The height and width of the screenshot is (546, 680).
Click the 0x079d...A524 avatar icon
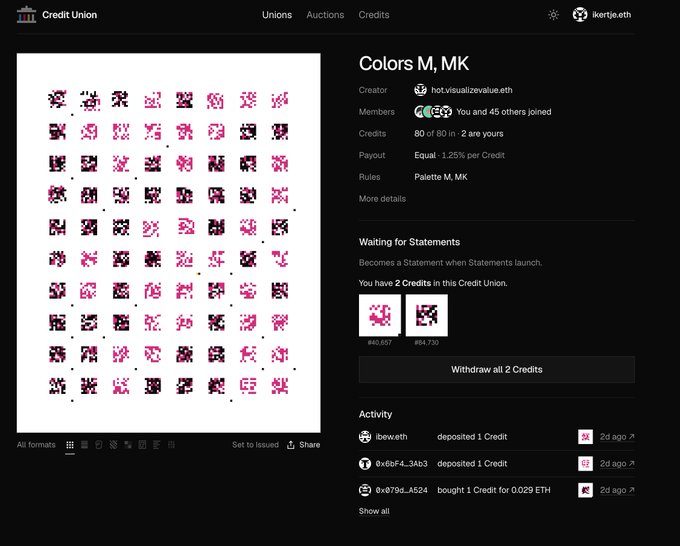365,490
